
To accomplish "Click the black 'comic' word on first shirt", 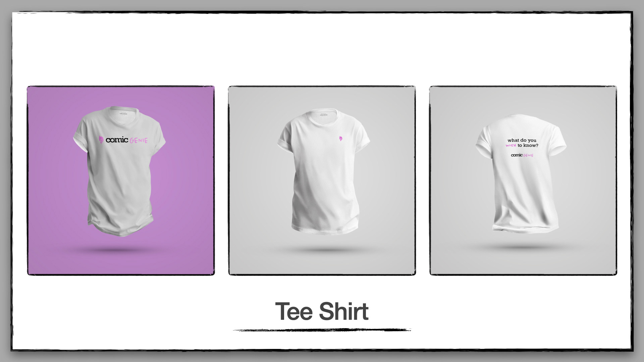I will point(117,140).
